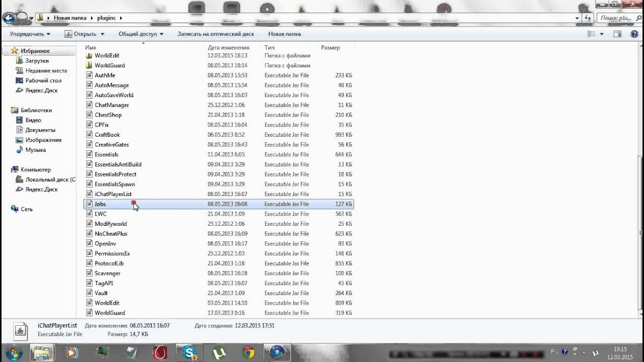
Task: Open the Общий доступ dropdown
Action: [141, 34]
